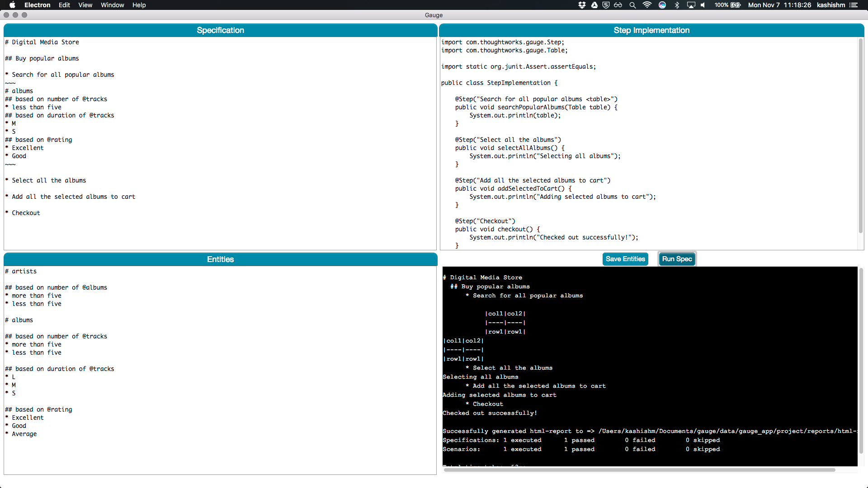Open the Notification Center list icon
Viewport: 868px width, 488px height.
[854, 5]
